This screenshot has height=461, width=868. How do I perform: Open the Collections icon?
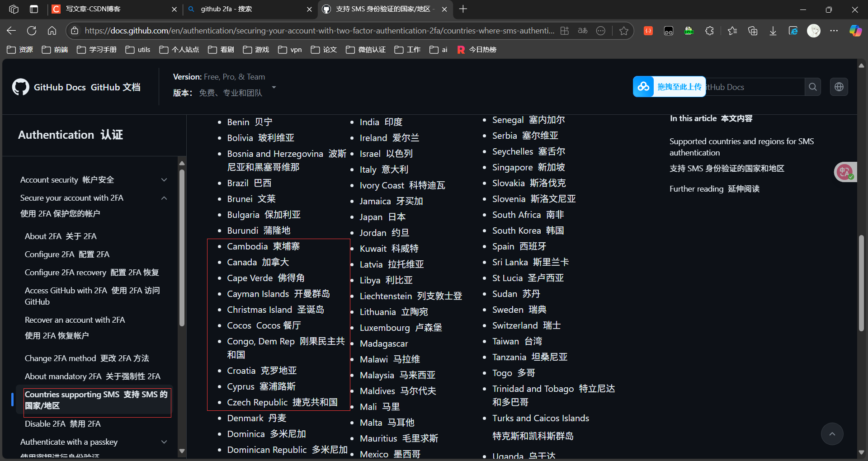pyautogui.click(x=753, y=31)
